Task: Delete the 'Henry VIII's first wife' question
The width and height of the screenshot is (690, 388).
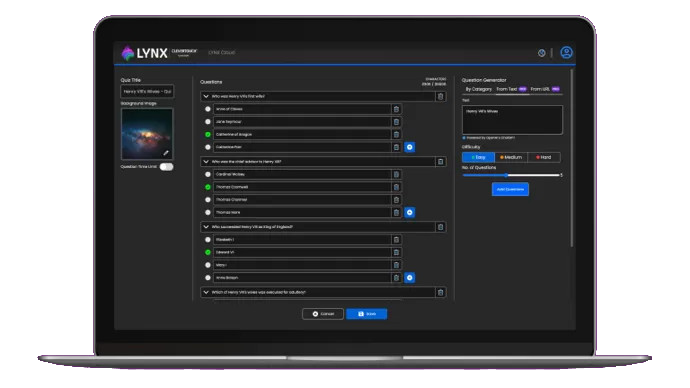Action: (440, 96)
